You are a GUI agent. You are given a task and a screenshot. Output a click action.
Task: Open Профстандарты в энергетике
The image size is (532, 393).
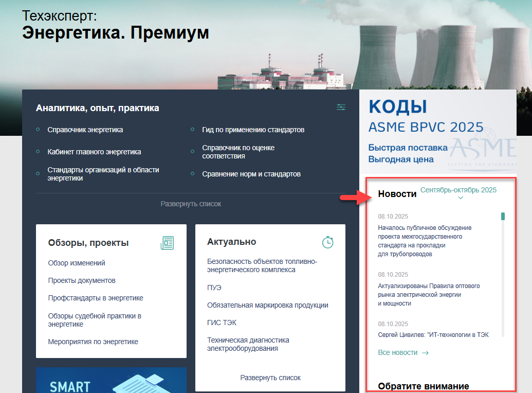[x=96, y=298]
